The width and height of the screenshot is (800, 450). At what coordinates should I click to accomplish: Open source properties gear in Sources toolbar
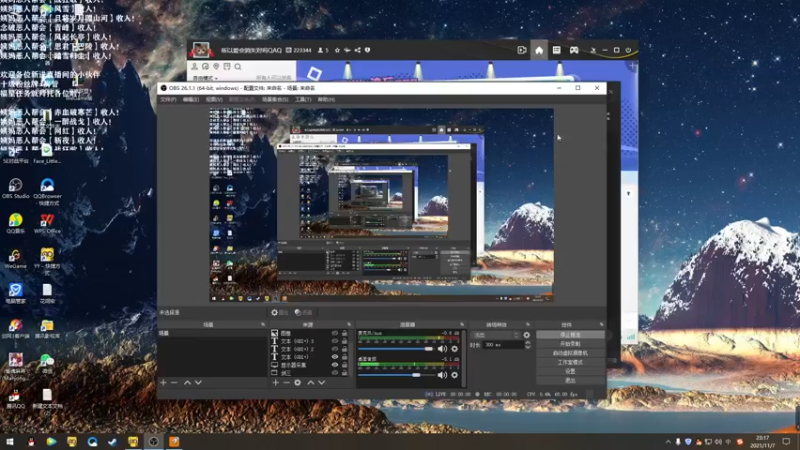297,383
